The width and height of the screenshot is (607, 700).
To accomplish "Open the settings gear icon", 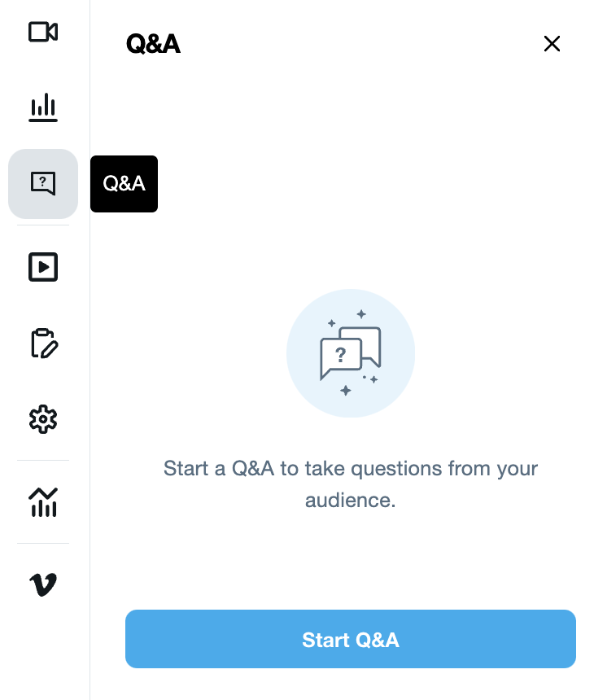I will (43, 419).
